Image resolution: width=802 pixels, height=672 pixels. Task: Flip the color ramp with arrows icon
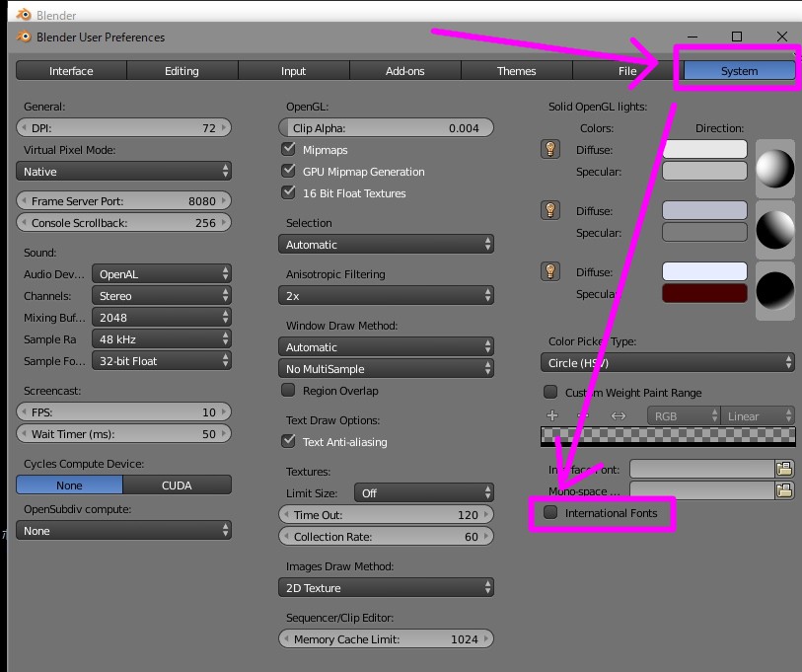pos(619,415)
